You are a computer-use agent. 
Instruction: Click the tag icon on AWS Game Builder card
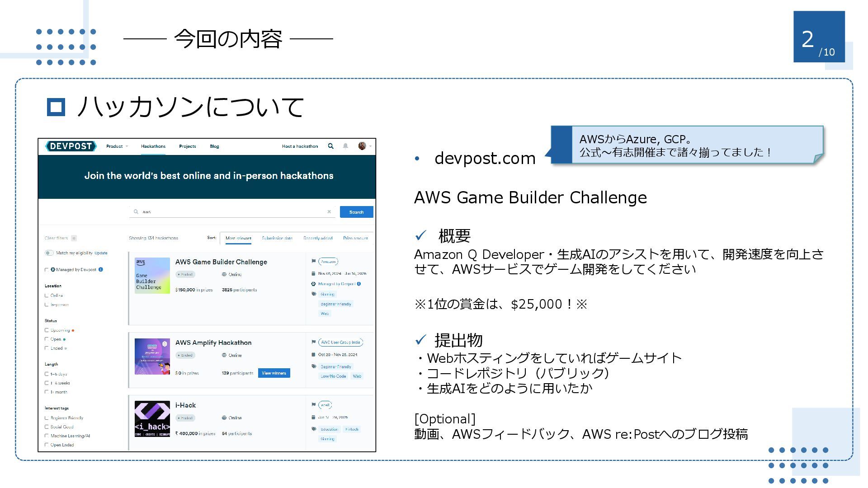[x=313, y=294]
